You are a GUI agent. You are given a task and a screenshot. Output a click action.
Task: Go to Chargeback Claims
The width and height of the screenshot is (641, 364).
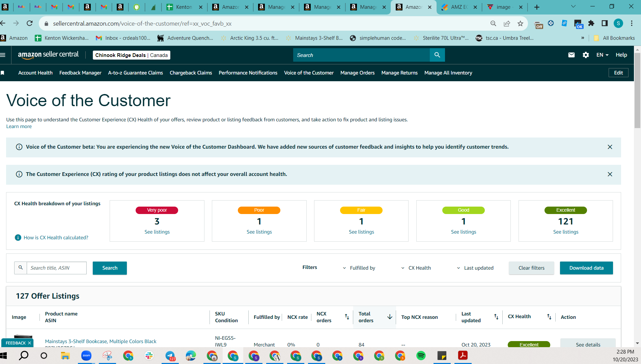pyautogui.click(x=191, y=73)
